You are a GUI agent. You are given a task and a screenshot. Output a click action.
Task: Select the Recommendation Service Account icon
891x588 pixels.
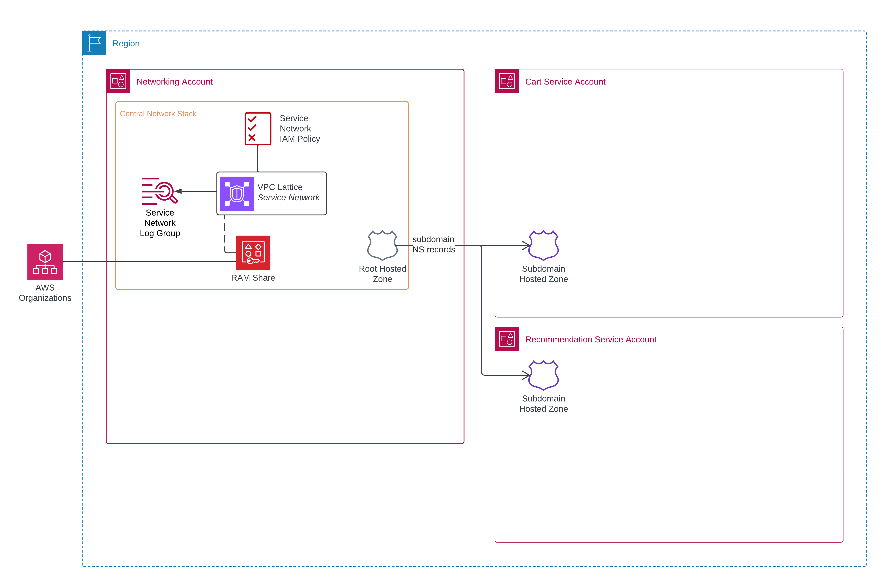pos(507,339)
